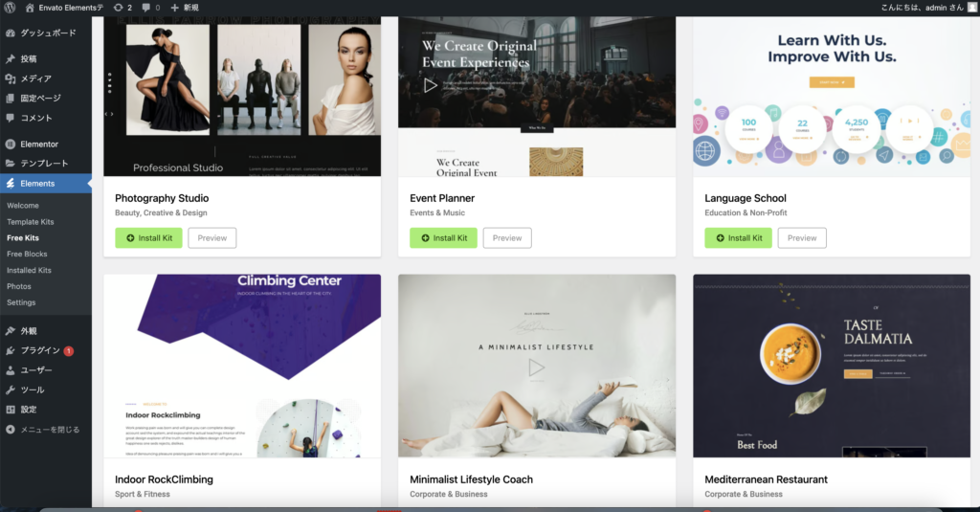Preview the Event Planner kit
The height and width of the screenshot is (512, 980).
(507, 237)
